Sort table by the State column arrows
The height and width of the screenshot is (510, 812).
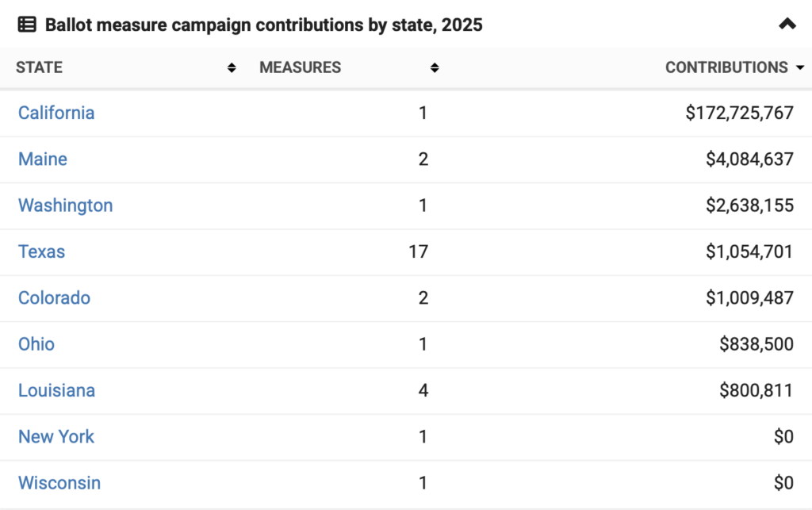[x=232, y=68]
